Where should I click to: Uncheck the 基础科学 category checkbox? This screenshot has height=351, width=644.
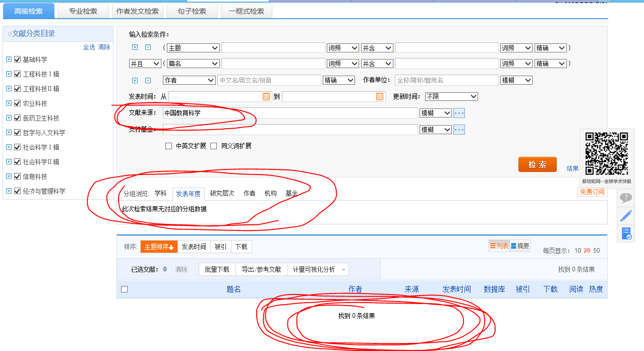click(x=18, y=60)
